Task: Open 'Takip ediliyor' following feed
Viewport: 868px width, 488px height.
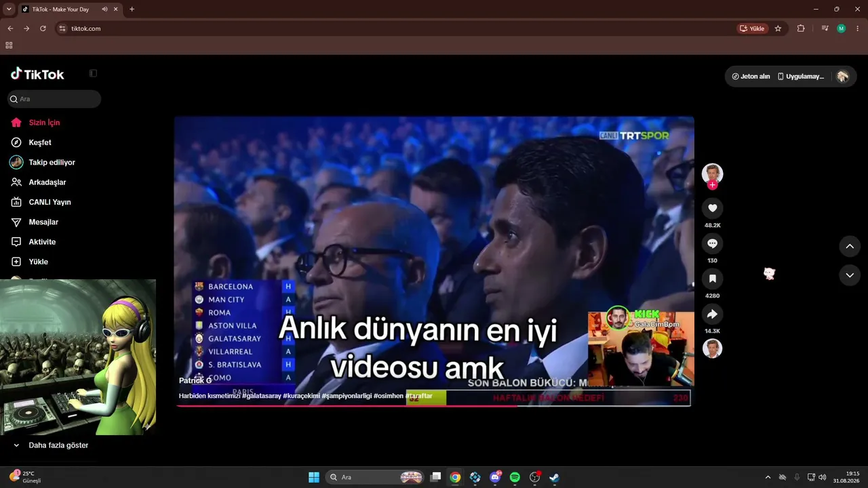Action: coord(52,163)
